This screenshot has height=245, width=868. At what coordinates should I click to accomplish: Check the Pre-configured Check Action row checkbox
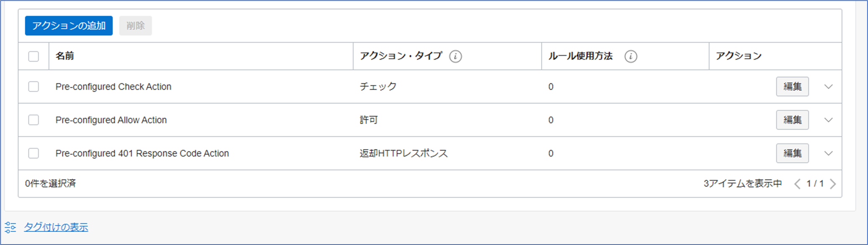point(34,87)
